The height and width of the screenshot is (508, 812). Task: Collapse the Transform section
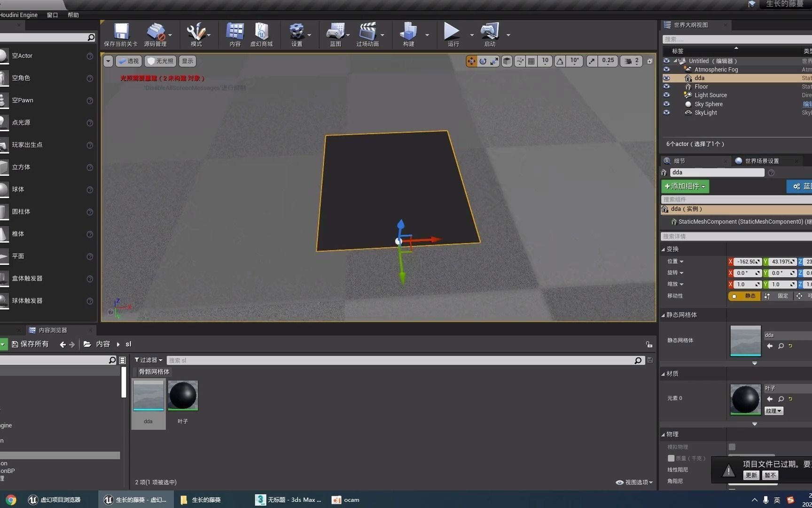(663, 249)
